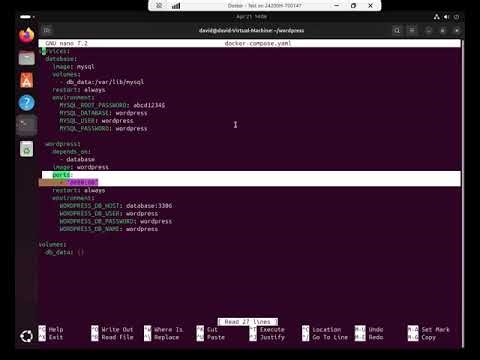This screenshot has height=360, width=480.
Task: Click the highlighted ports: line
Action: (62, 175)
